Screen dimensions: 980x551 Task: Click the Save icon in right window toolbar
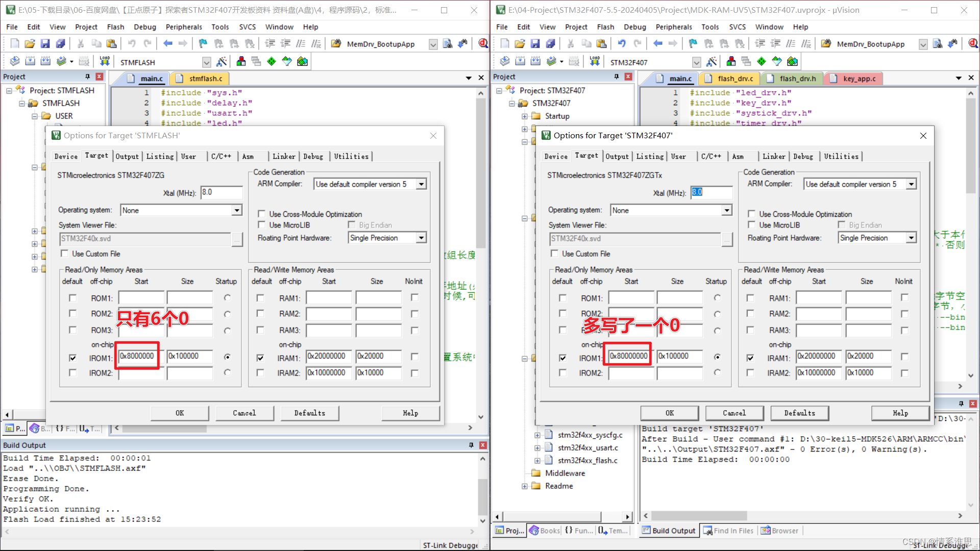point(535,44)
